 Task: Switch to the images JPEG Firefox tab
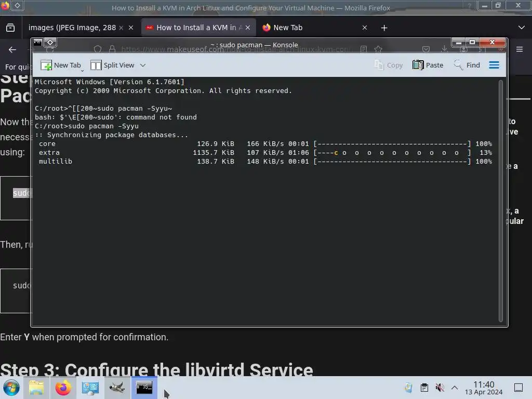click(x=72, y=28)
